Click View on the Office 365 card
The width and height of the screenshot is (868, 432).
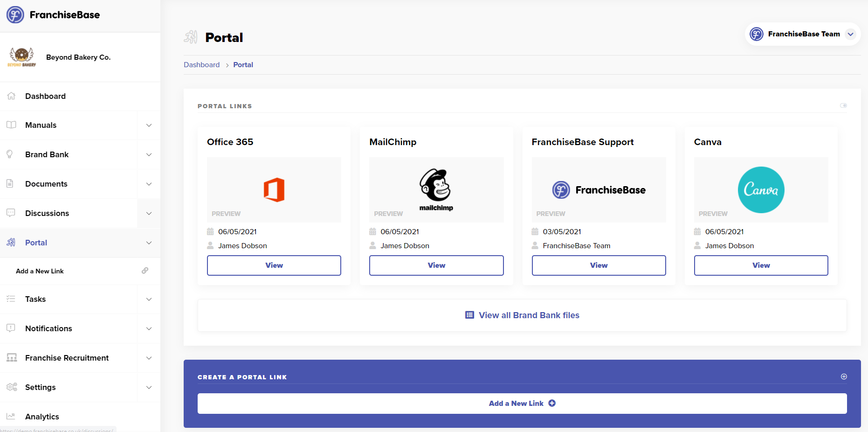click(274, 265)
